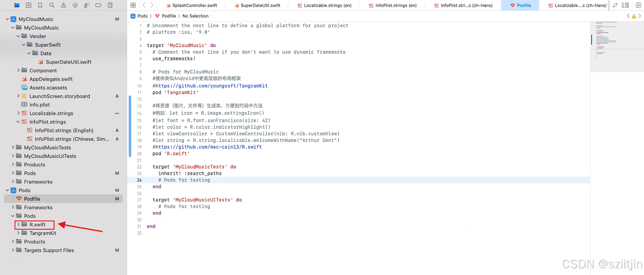644x275 pixels.
Task: Click the editor review swap-arrows icon
Action: tap(615, 5)
